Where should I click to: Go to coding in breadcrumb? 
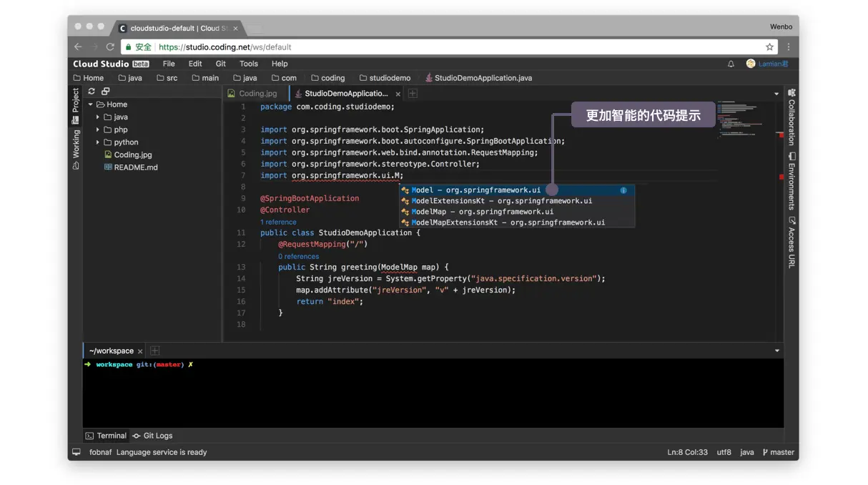[327, 78]
